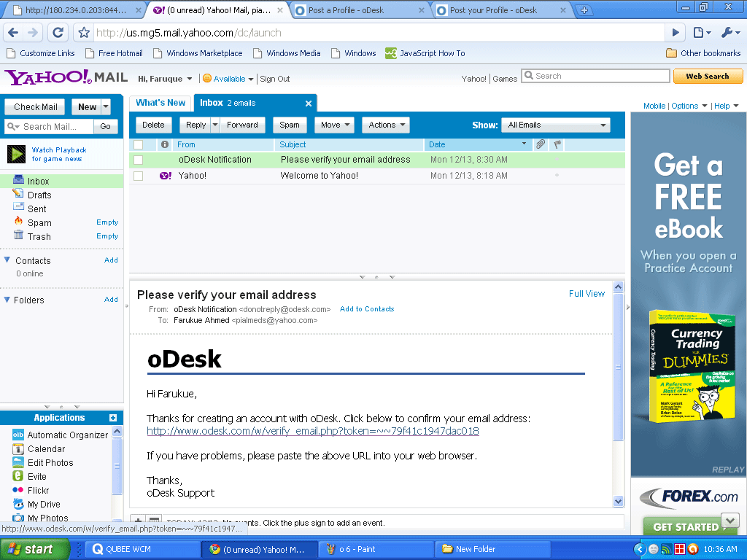Viewport: 747px width, 560px height.
Task: Switch to the What's New tab
Action: [x=160, y=102]
